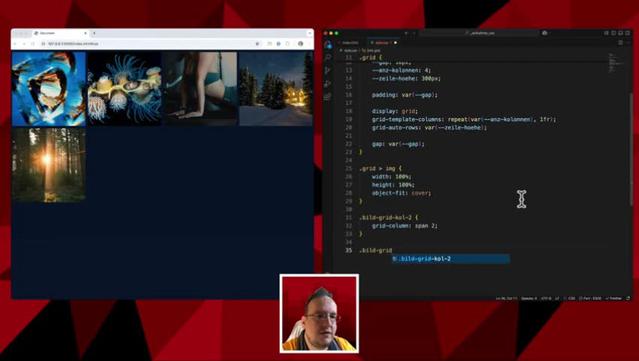Open a new browser tab
The width and height of the screenshot is (639, 361).
click(94, 33)
